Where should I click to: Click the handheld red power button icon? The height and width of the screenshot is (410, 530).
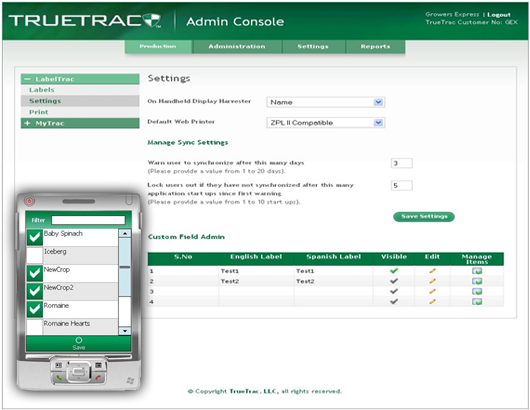[29, 201]
